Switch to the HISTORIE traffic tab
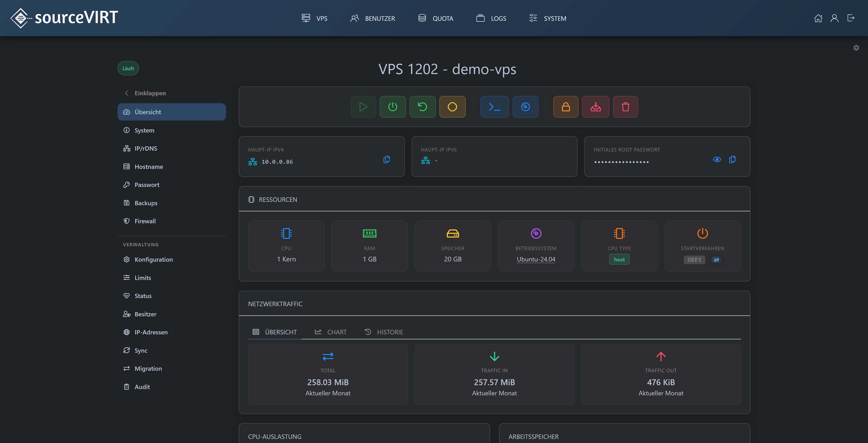The image size is (868, 443). 384,332
